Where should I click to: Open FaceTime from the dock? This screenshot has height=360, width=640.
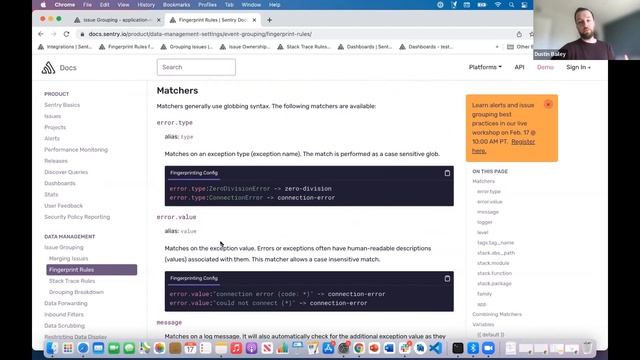(114, 348)
